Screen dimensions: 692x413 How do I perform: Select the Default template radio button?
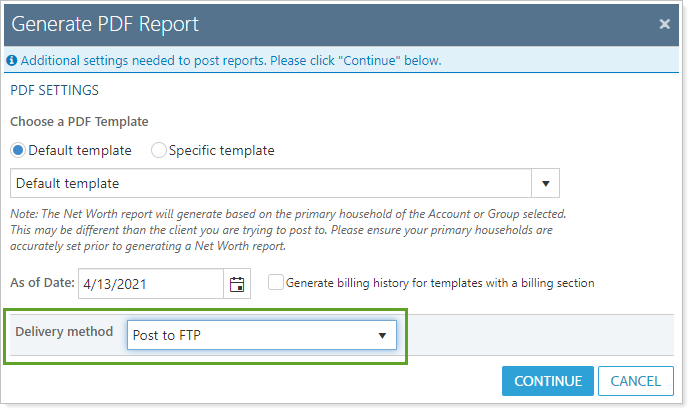[18, 151]
